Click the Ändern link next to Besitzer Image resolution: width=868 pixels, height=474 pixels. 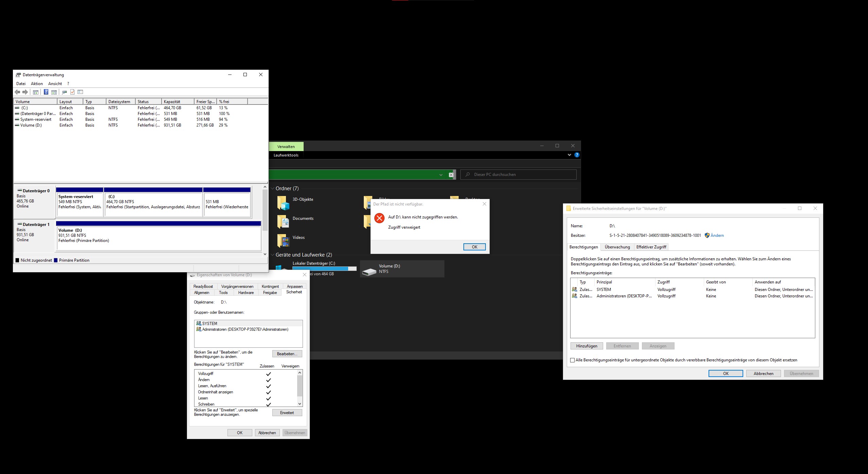click(x=717, y=235)
